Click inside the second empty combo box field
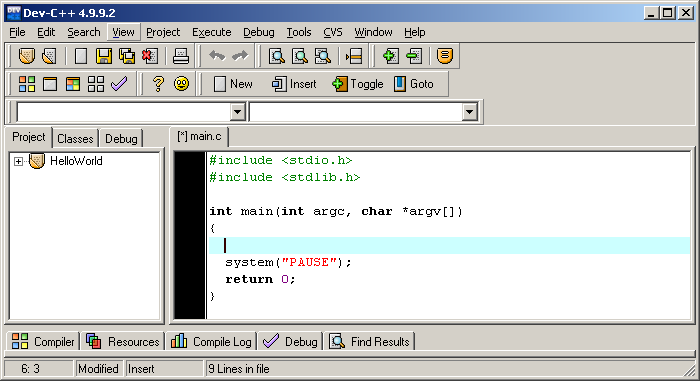 [x=356, y=112]
